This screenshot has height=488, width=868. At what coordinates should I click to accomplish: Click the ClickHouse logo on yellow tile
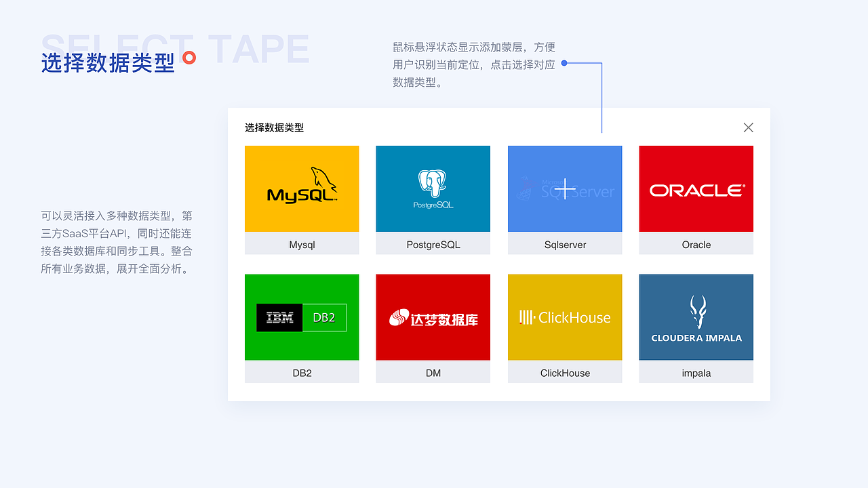pos(565,317)
